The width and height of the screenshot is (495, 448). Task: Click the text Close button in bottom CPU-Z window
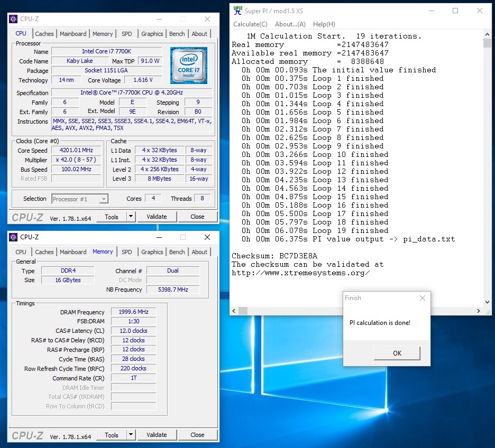pyautogui.click(x=198, y=435)
